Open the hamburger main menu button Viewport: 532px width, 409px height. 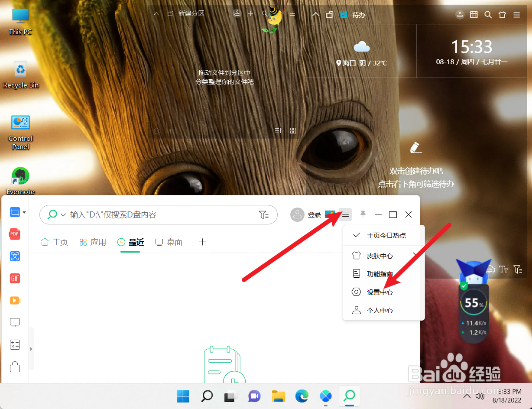click(345, 214)
